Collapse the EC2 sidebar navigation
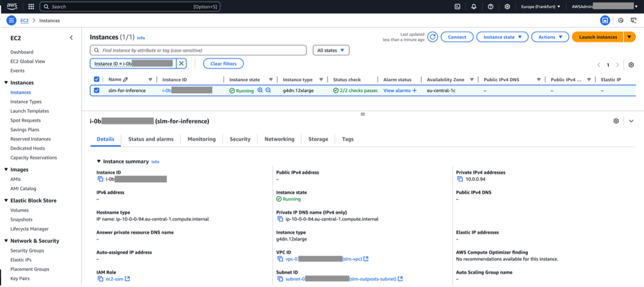The height and width of the screenshot is (287, 644). 71,38
